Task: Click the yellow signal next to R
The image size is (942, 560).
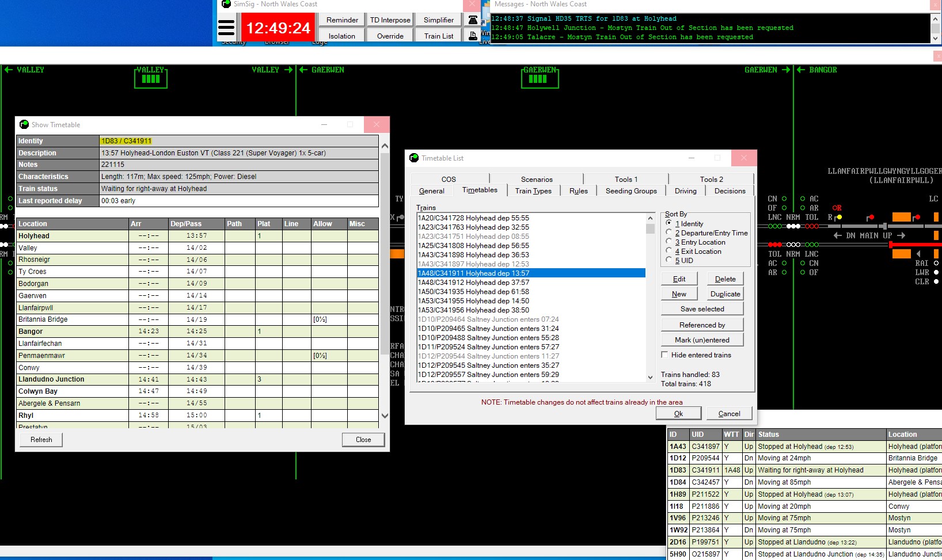Action: tap(840, 217)
